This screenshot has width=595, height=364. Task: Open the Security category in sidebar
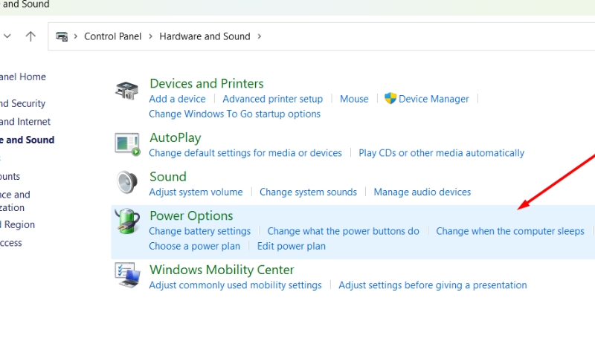(22, 103)
